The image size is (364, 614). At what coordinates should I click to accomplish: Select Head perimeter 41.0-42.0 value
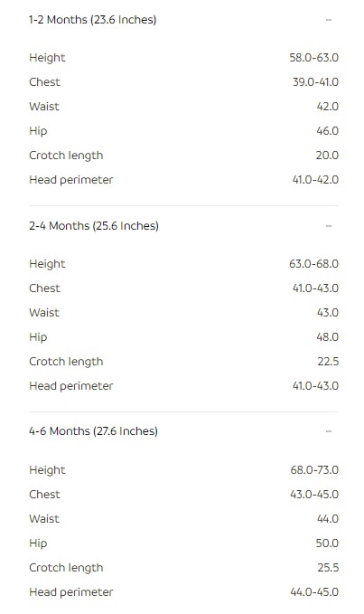[315, 180]
